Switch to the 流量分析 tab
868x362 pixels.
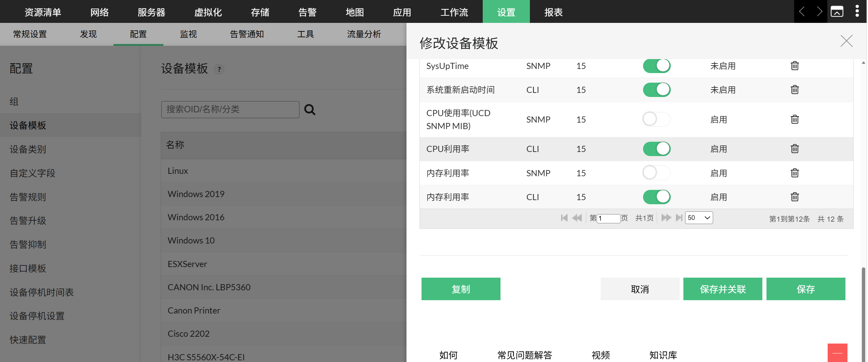pos(364,34)
